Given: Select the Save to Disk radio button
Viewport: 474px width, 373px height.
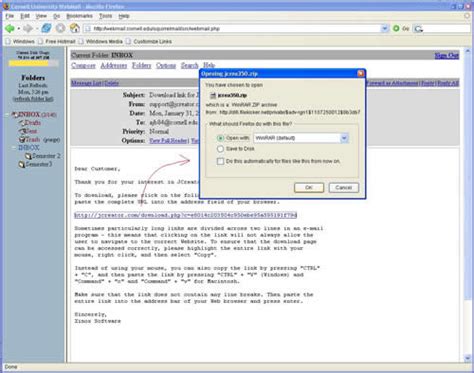Looking at the screenshot, I should [220, 149].
